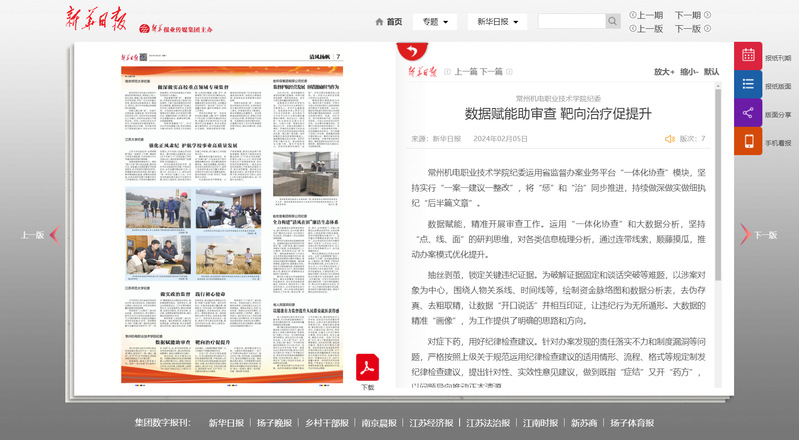Click the search magnifier icon
The image size is (799, 440).
(612, 21)
